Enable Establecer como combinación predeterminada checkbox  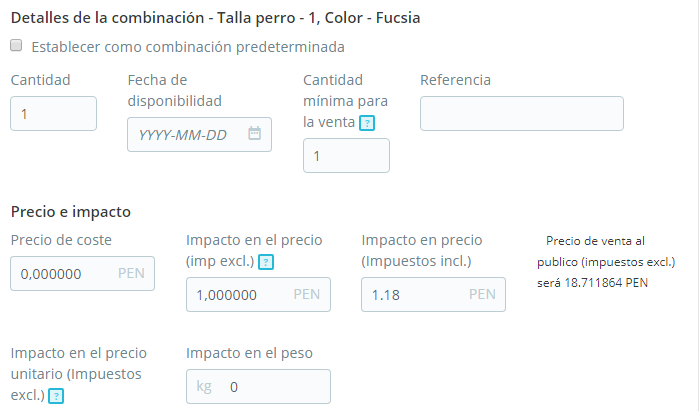coord(17,46)
